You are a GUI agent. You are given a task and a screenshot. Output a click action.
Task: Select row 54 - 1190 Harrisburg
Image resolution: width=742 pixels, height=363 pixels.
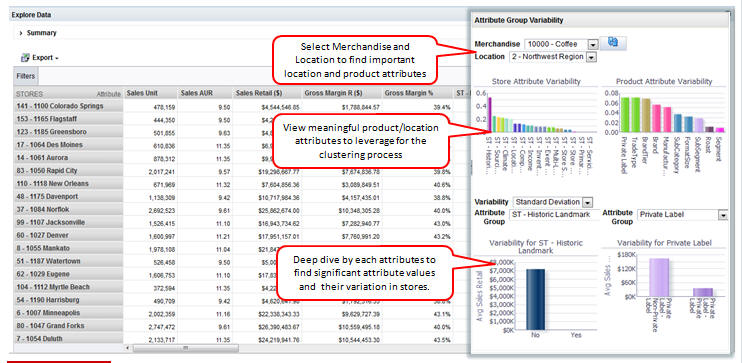point(69,300)
